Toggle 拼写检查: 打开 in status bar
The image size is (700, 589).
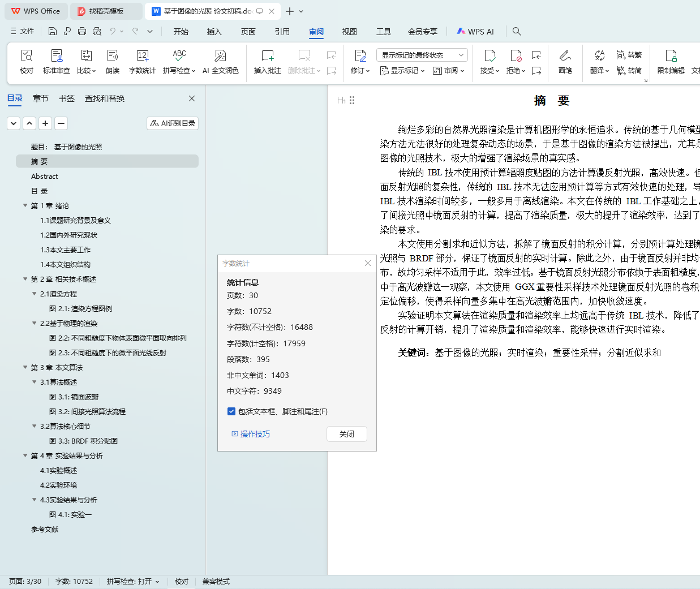pyautogui.click(x=133, y=582)
